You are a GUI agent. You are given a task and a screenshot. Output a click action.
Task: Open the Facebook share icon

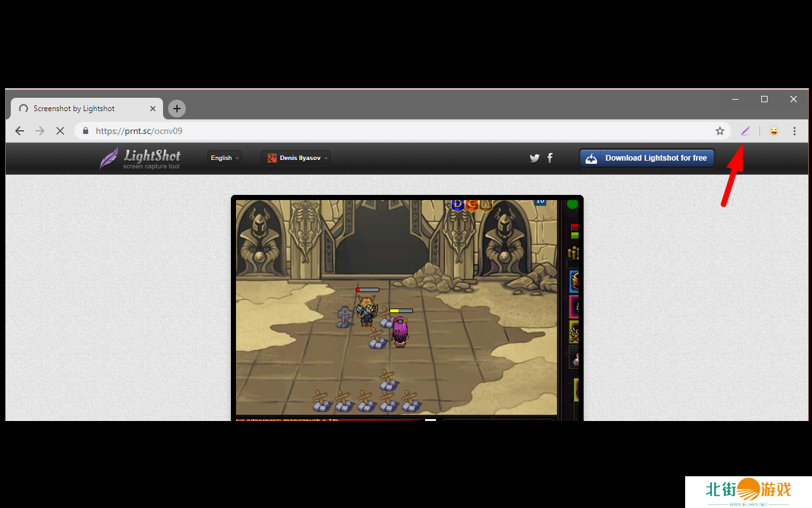[x=550, y=158]
